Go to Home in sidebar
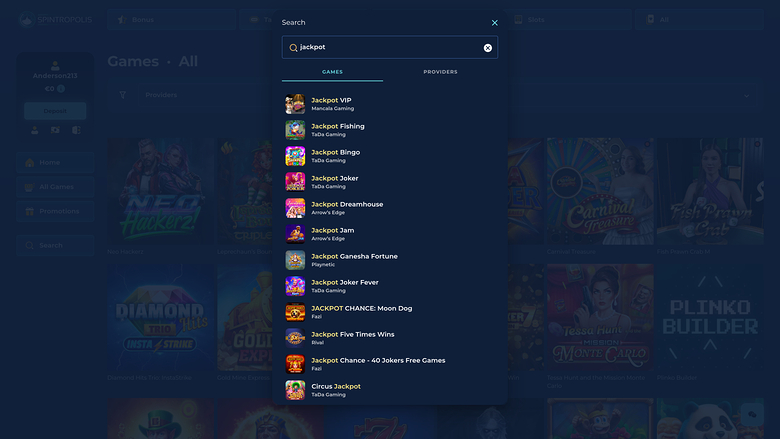Image resolution: width=780 pixels, height=439 pixels. 55,163
